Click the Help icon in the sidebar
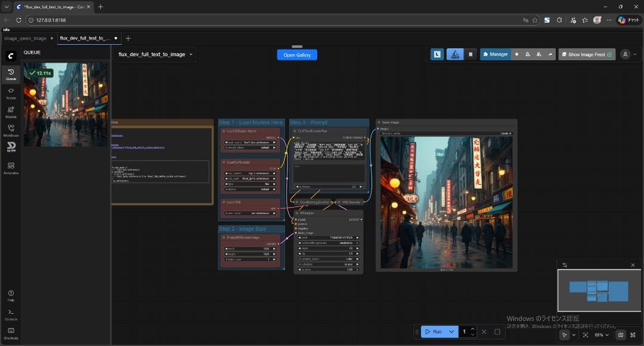The height and width of the screenshot is (346, 644). tap(11, 295)
